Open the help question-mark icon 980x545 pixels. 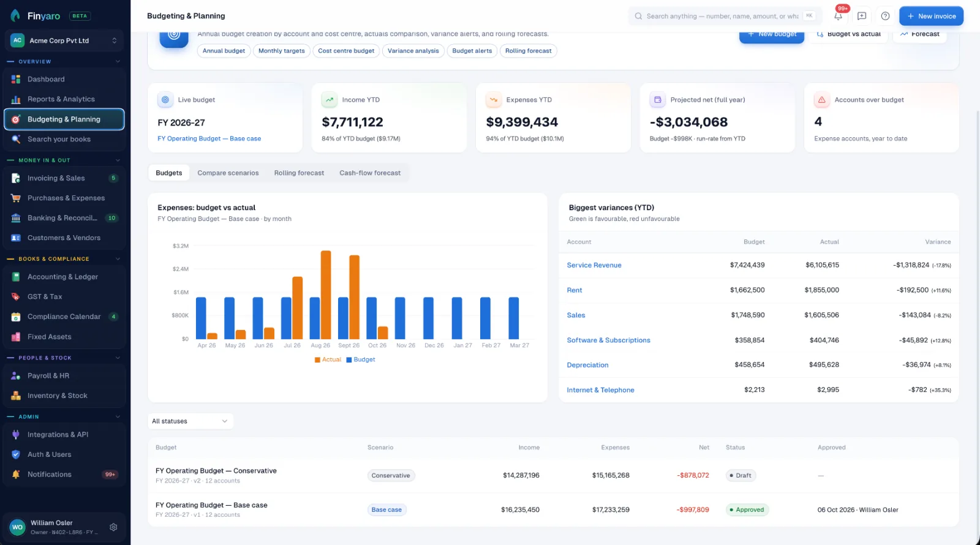[x=885, y=16]
